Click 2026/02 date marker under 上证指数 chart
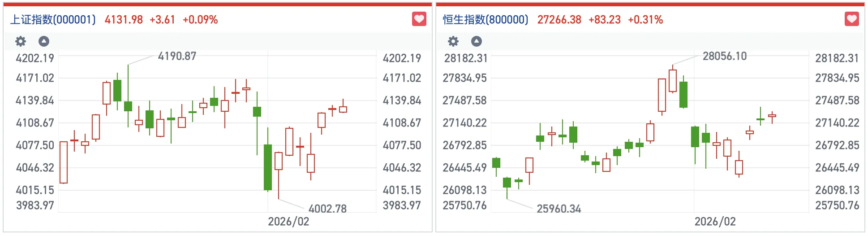 288,221
